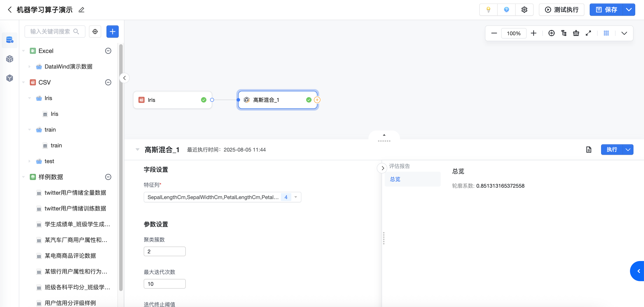Viewport: 644px width, 307px height.
Task: Collapse the 样例数据 group minus icon
Action: tap(108, 177)
